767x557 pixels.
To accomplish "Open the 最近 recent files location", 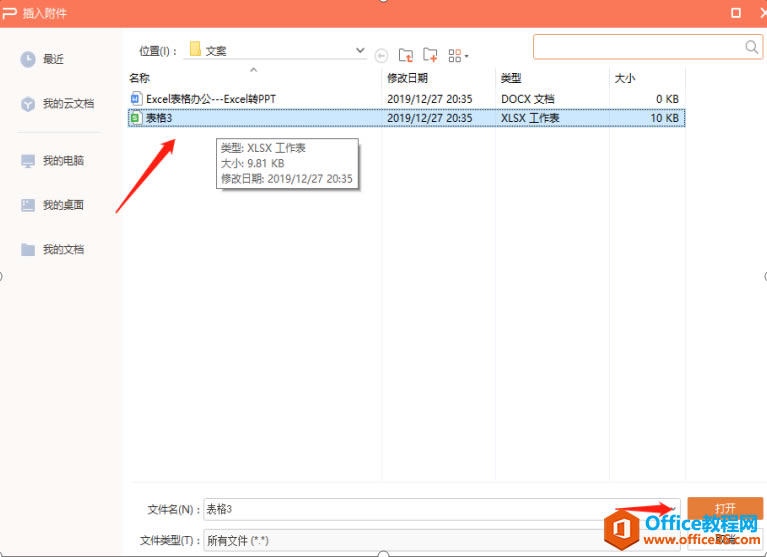I will coord(42,59).
